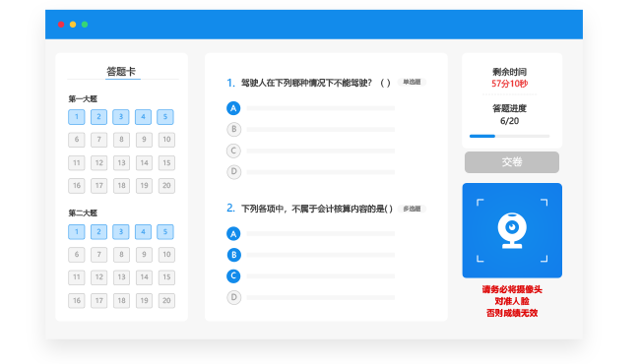Click the red window close dot
640x364 pixels.
(61, 25)
